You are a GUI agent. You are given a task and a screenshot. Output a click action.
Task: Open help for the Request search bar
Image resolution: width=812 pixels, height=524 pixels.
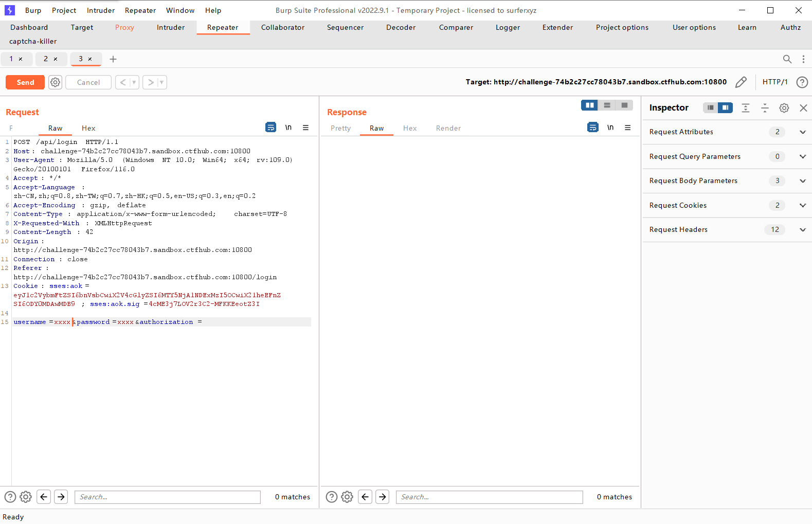(10, 497)
